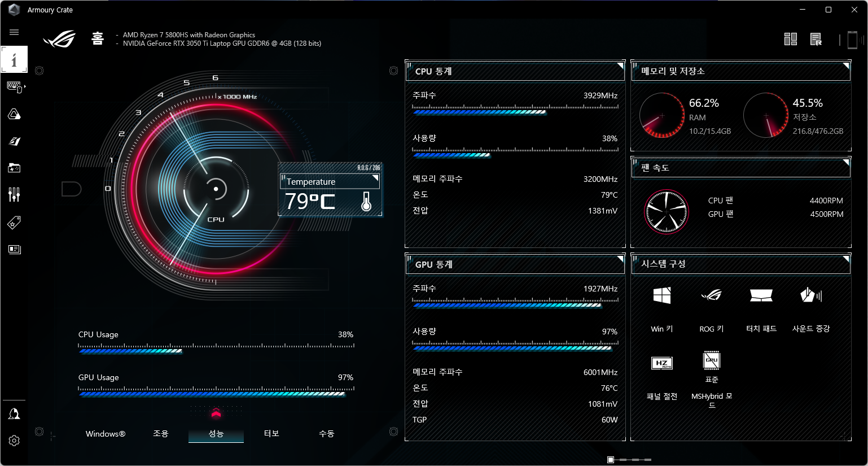Click the 10.2/15.4GB RAM text

click(x=710, y=131)
